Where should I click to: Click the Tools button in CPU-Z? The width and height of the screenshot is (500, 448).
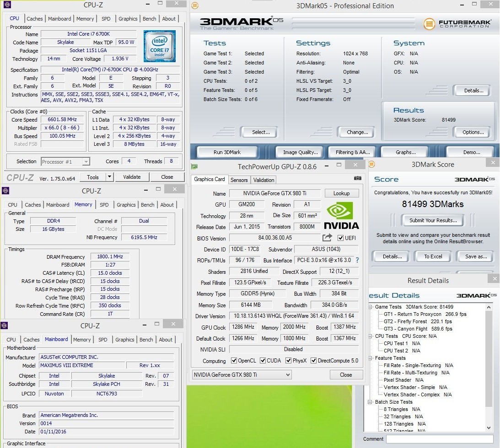point(92,176)
